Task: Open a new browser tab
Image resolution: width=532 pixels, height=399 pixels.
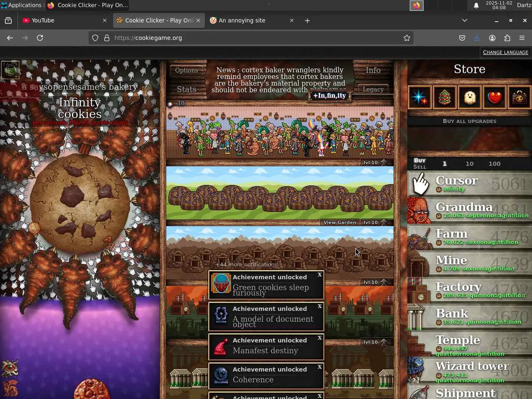Action: (307, 20)
